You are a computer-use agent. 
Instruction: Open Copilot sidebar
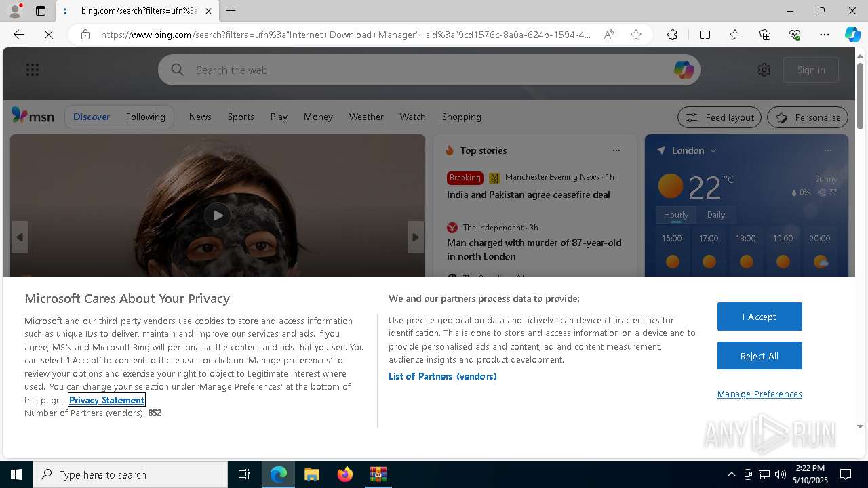[852, 35]
